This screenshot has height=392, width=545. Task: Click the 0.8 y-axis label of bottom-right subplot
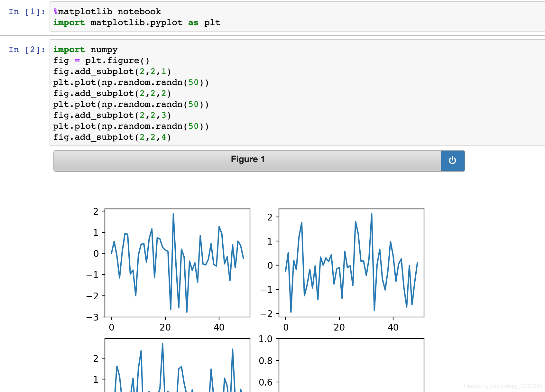click(x=265, y=361)
